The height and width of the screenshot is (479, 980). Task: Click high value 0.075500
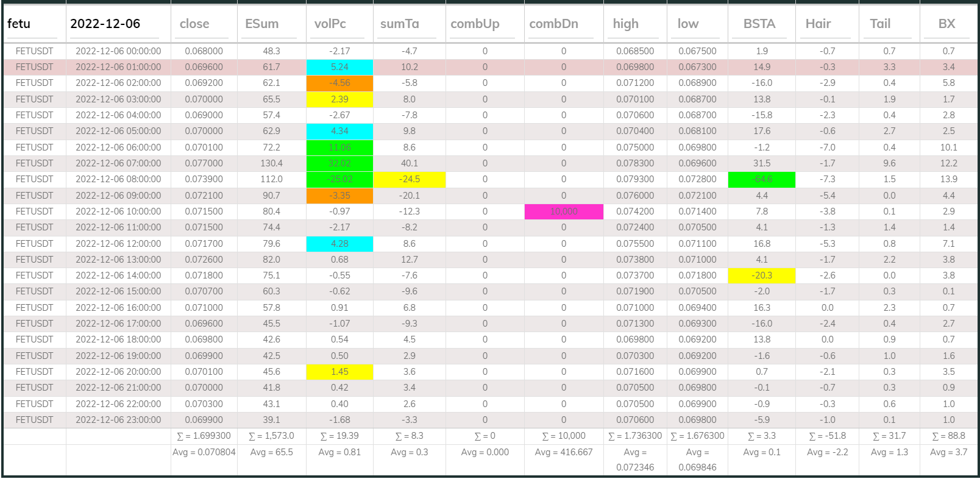[635, 244]
